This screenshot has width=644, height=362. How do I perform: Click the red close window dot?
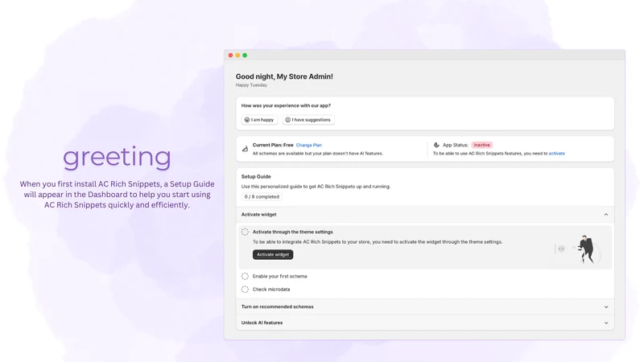[231, 56]
